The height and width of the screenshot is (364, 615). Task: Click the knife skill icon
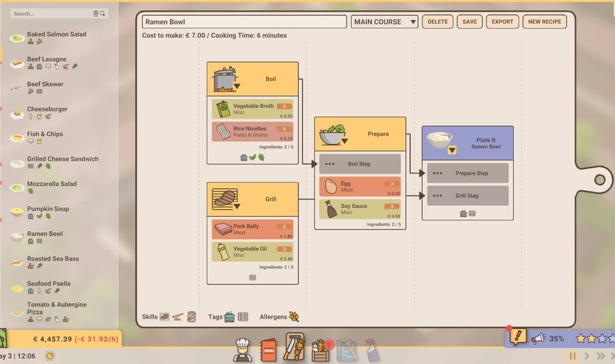tap(178, 316)
